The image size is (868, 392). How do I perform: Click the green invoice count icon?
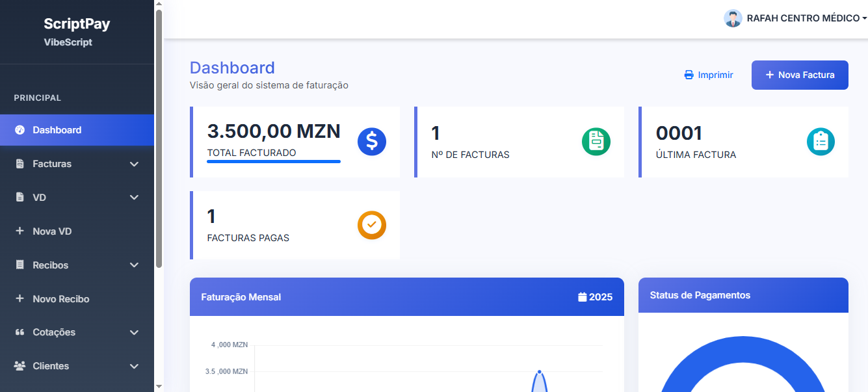click(x=596, y=142)
